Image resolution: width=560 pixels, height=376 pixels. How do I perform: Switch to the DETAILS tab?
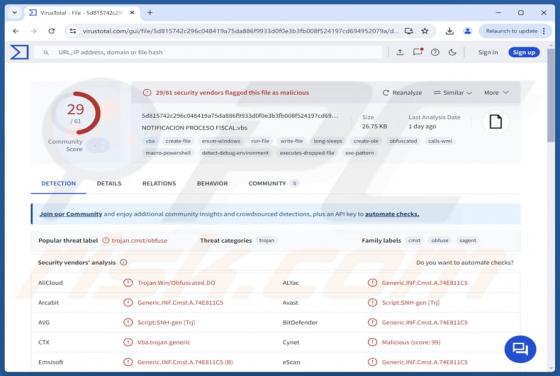[109, 184]
